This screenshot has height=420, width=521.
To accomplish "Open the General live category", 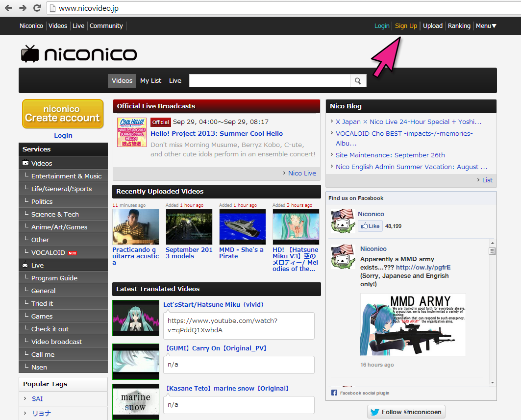I will 63,291.
